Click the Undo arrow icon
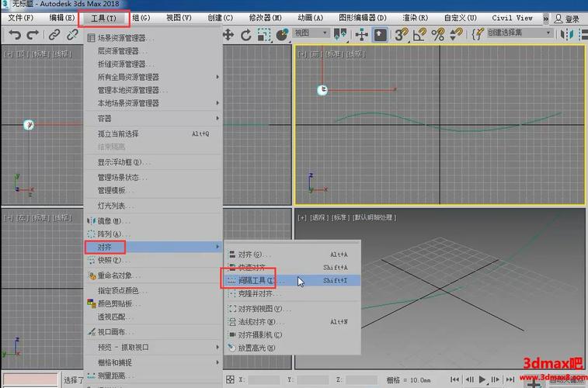 tap(15, 35)
